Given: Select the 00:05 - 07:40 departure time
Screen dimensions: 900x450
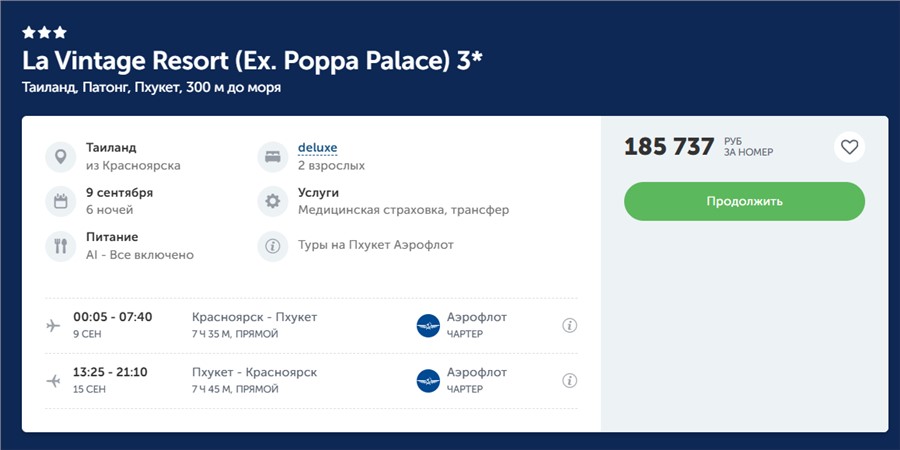Looking at the screenshot, I should [112, 317].
